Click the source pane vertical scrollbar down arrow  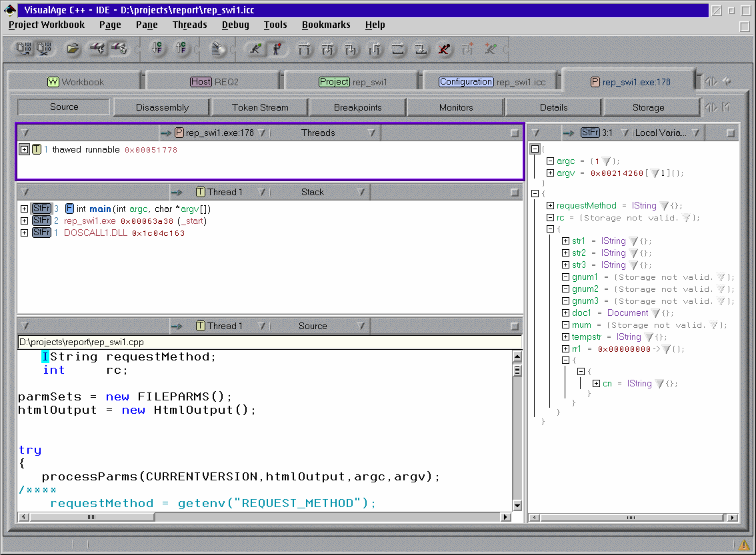(517, 506)
